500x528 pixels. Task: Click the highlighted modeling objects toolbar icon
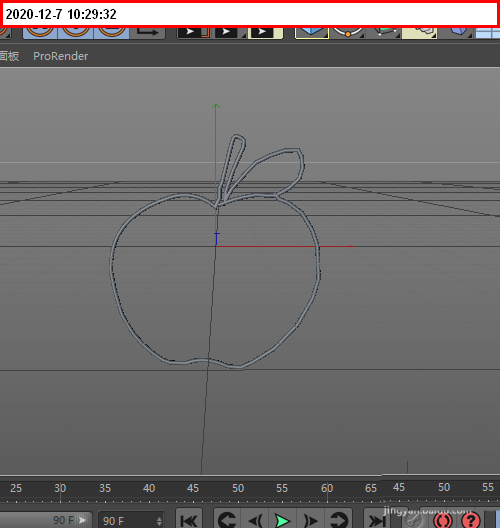click(x=419, y=32)
